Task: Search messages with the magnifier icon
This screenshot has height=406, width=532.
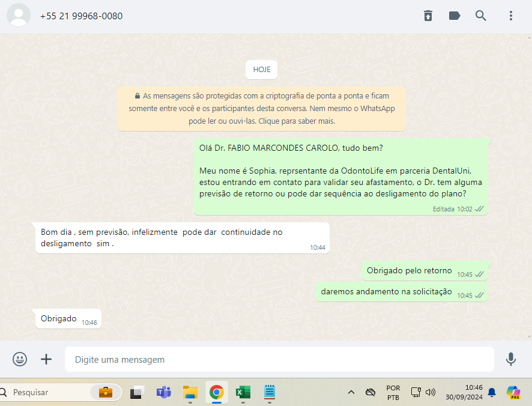Action: coord(481,16)
